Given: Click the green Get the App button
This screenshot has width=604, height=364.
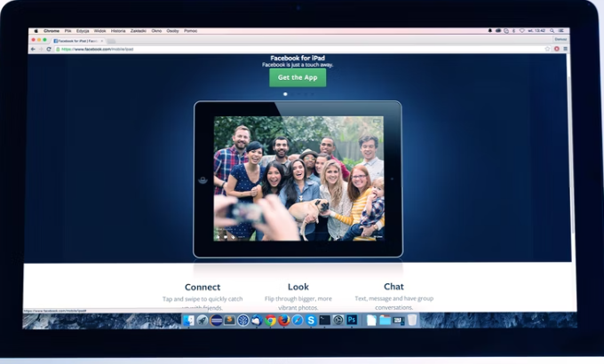Looking at the screenshot, I should tap(298, 77).
